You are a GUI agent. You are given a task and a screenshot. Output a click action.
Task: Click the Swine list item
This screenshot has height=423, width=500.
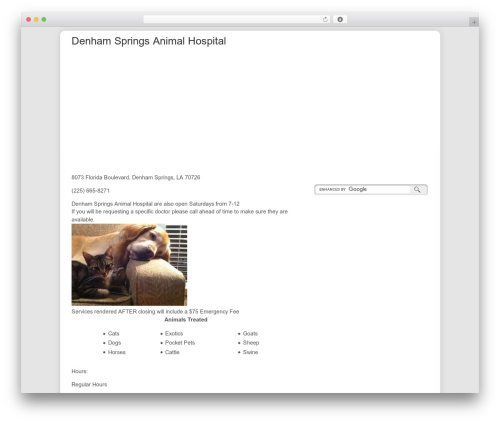[x=250, y=352]
